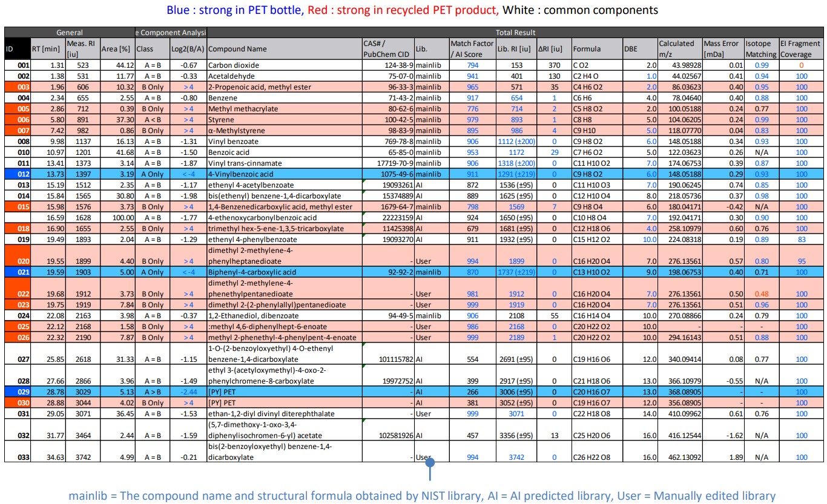Click formula cell 'C22 H18 O8'
Image resolution: width=827 pixels, height=504 pixels.
point(596,413)
